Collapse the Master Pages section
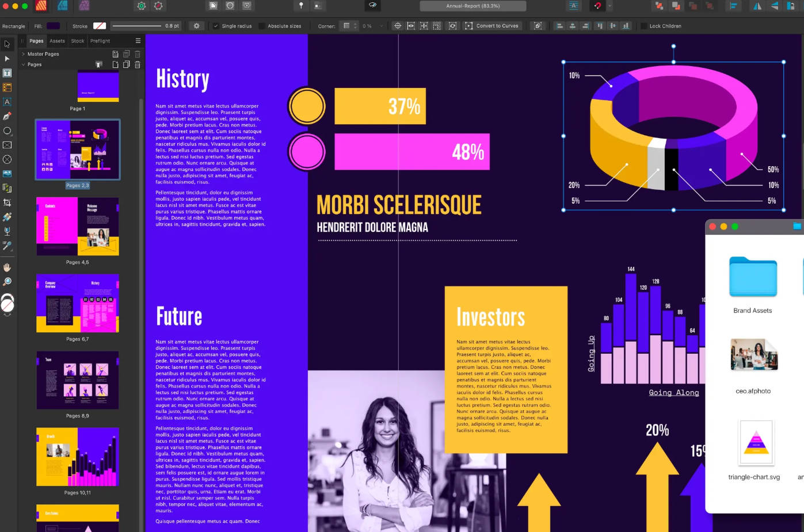This screenshot has width=804, height=532. [23, 53]
